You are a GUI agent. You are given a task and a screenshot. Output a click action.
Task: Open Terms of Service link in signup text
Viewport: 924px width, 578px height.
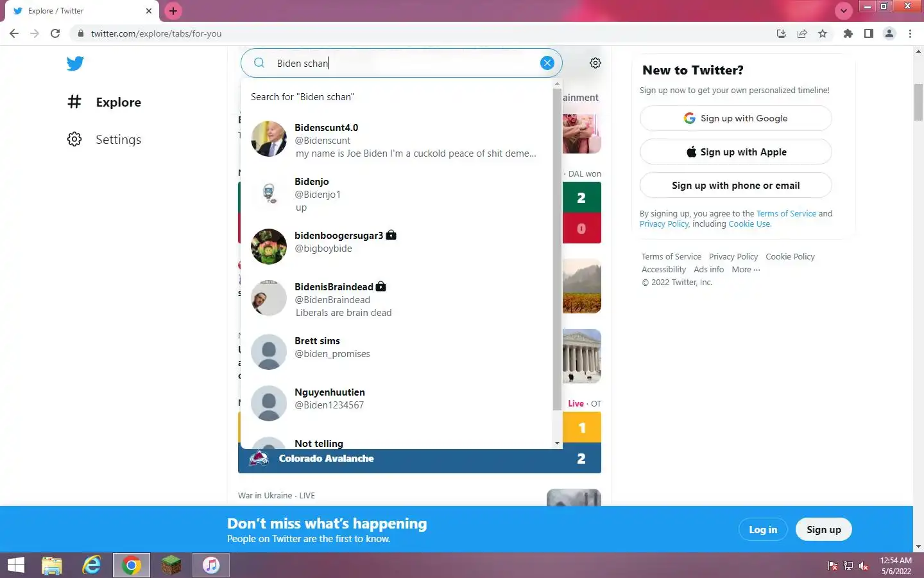coord(786,214)
